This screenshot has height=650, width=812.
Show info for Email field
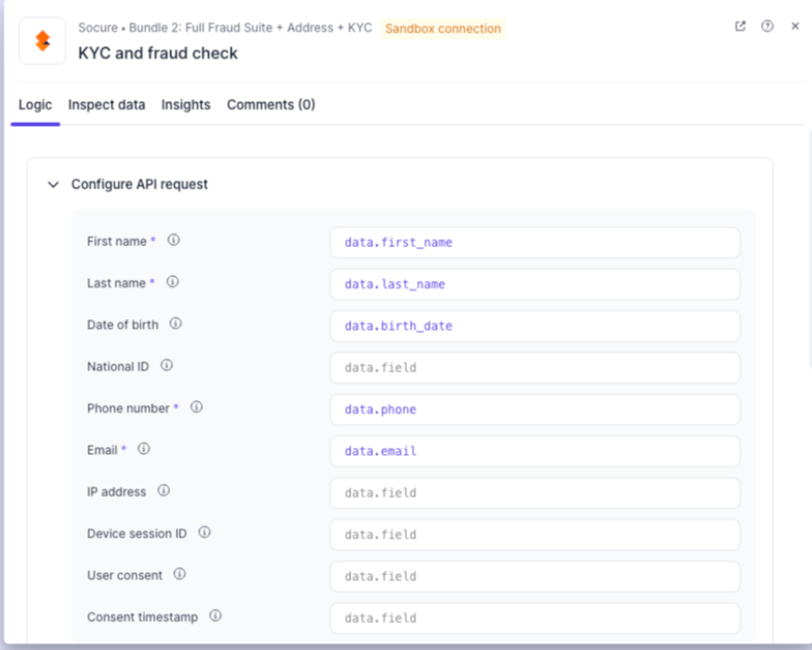pyautogui.click(x=143, y=449)
